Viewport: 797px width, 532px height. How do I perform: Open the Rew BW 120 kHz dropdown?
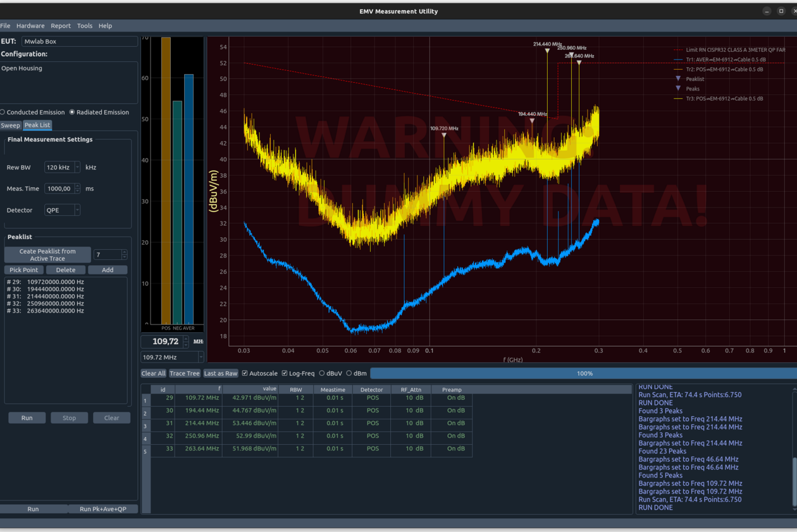click(x=77, y=168)
